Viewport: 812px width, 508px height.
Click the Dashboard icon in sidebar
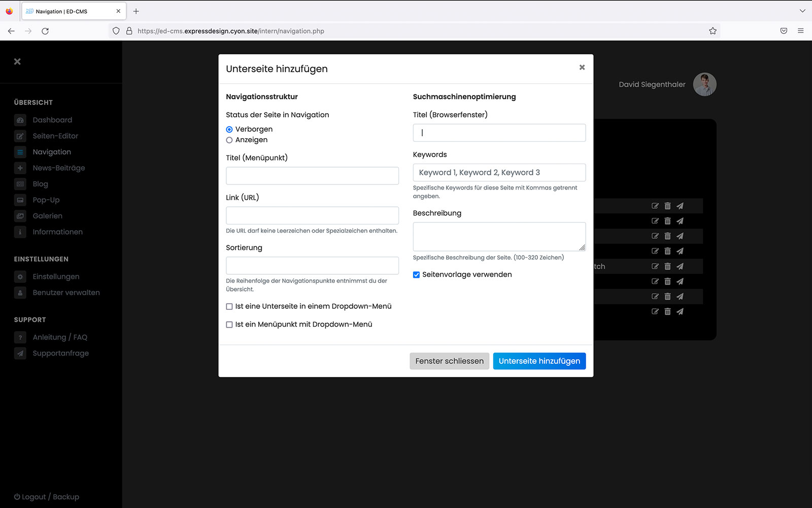click(x=20, y=120)
